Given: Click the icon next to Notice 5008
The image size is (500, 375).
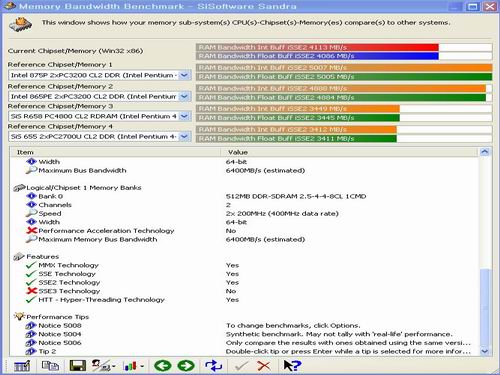Looking at the screenshot, I should (x=31, y=325).
